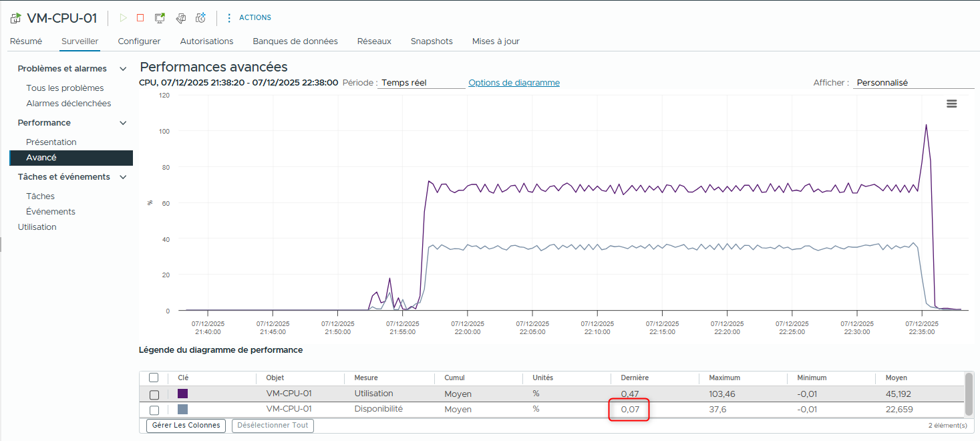
Task: Switch to the Configurer tab
Action: pyautogui.click(x=139, y=41)
